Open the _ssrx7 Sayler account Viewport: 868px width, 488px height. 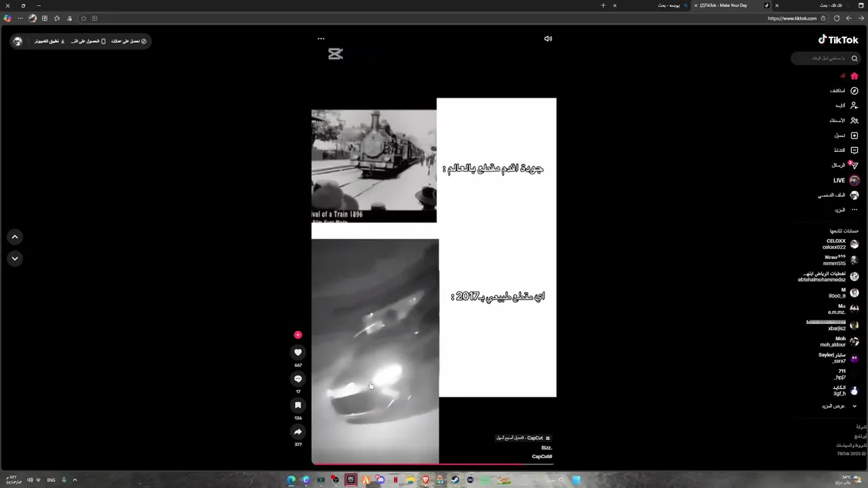(837, 358)
